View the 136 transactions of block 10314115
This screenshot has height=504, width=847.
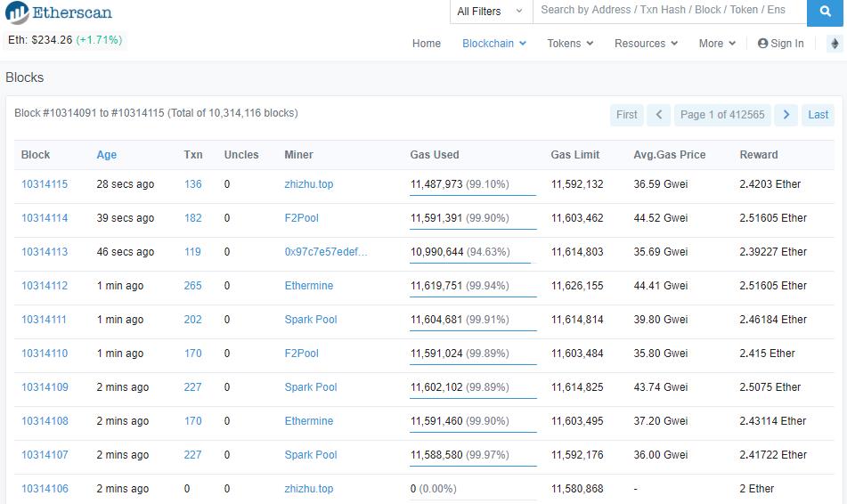(x=193, y=184)
